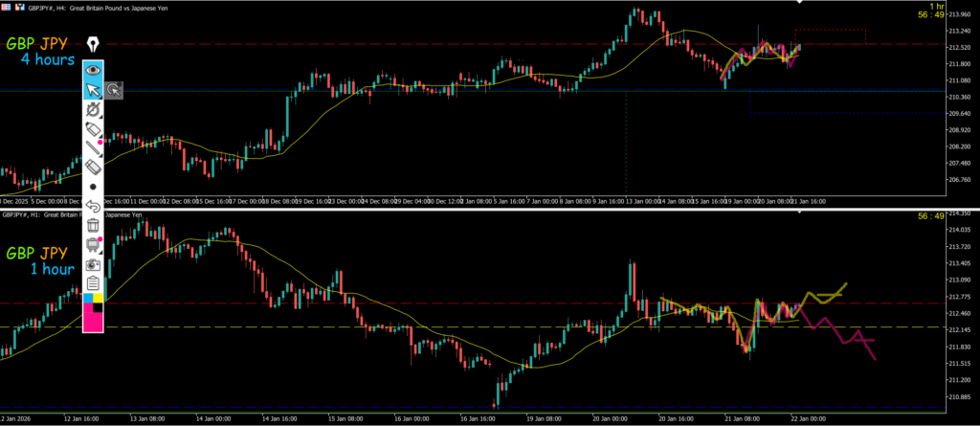Click the undo arrow icon
Image resolution: width=980 pixels, height=426 pixels.
[x=93, y=206]
